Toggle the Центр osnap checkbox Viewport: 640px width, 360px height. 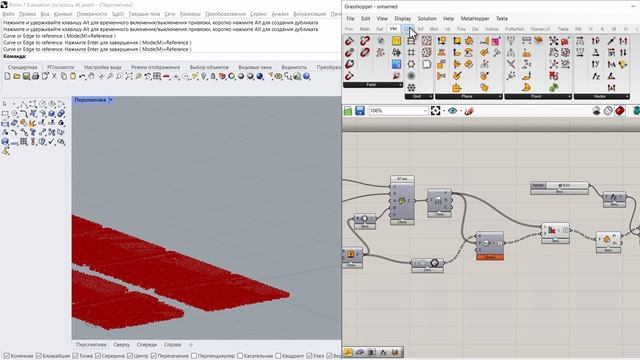pyautogui.click(x=130, y=356)
